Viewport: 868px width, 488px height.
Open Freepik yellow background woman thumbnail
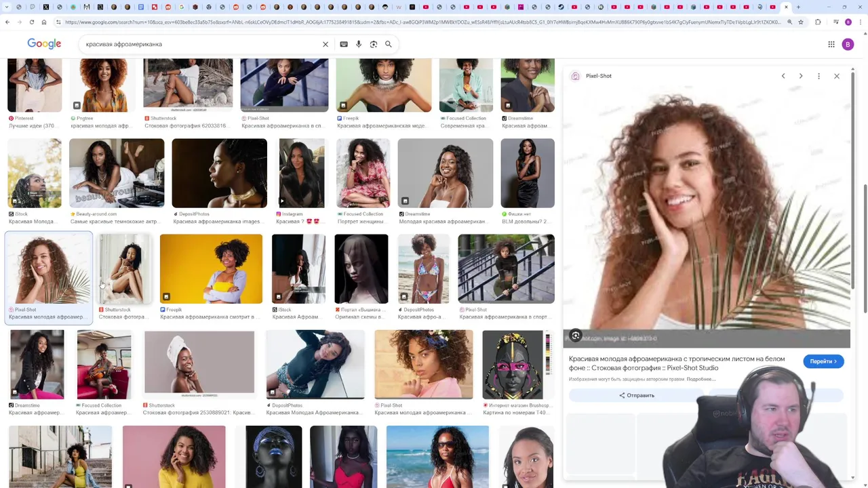(x=211, y=269)
